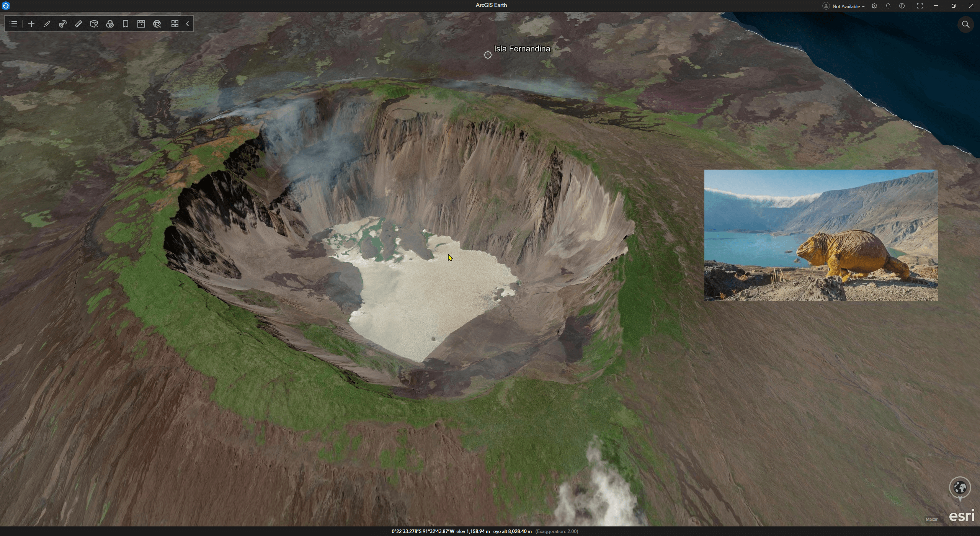Open the four-squares apps grid

click(x=175, y=24)
